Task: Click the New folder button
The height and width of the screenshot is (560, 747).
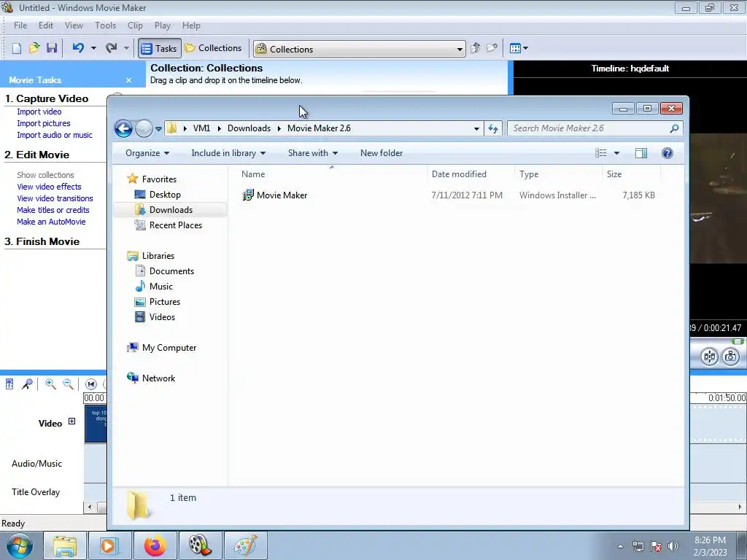Action: [x=381, y=153]
